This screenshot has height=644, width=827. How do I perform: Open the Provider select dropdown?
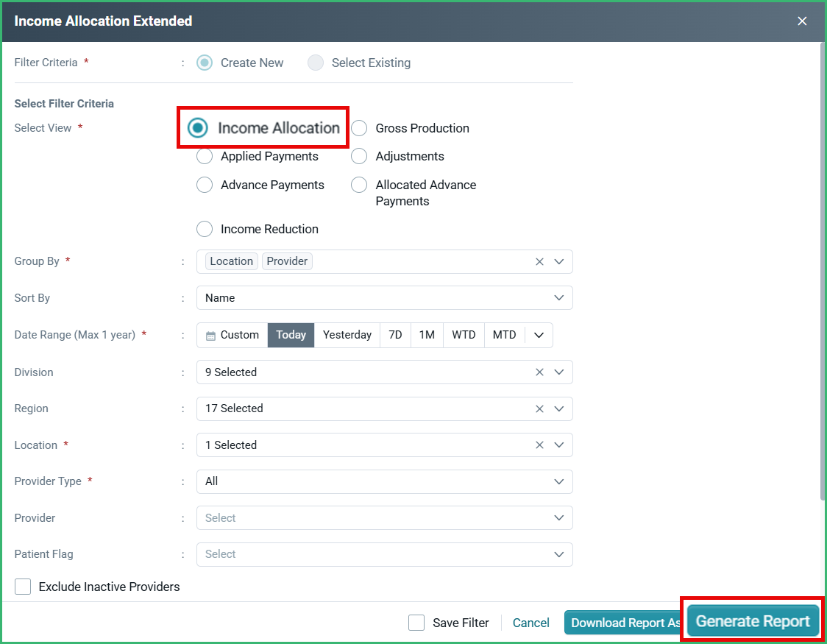tap(385, 518)
